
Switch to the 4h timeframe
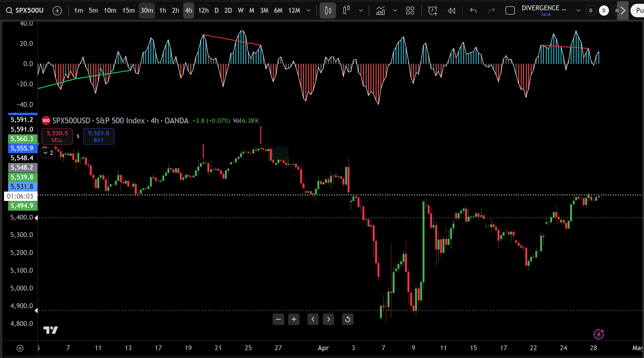click(x=189, y=11)
